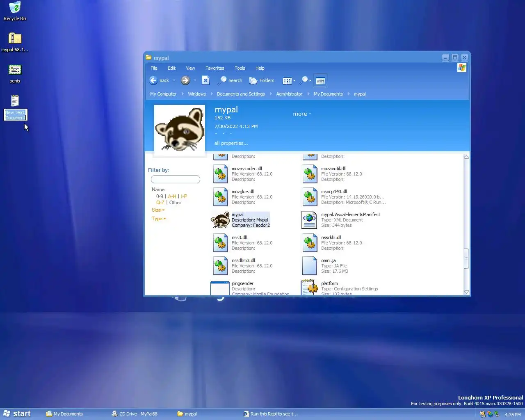Expand the 'more' properties dropdown
This screenshot has width=525, height=420.
click(x=302, y=114)
